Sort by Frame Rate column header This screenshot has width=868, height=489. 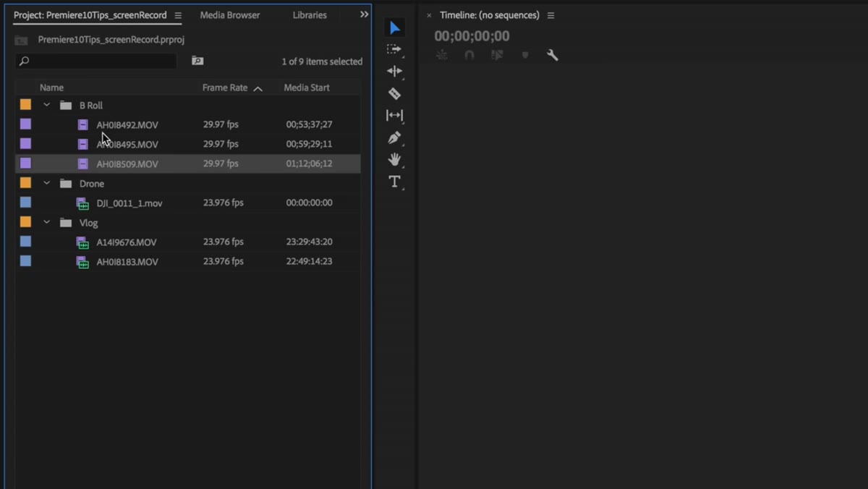pyautogui.click(x=225, y=88)
